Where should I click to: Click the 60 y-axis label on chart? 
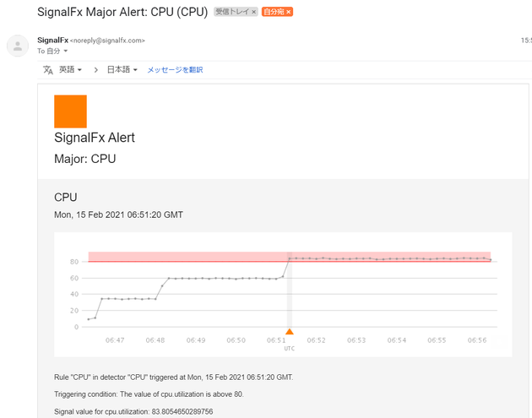click(x=74, y=278)
